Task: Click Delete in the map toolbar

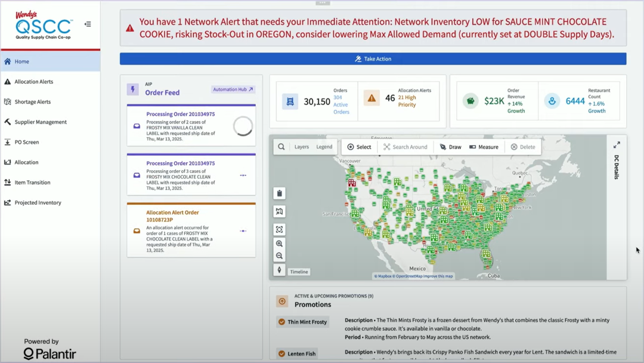Action: pos(523,147)
